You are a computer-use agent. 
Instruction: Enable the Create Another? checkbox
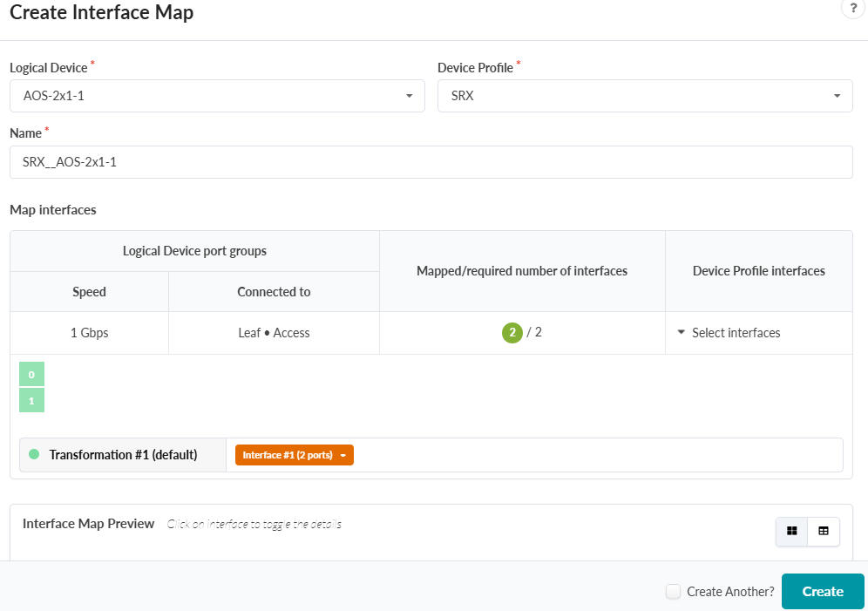click(x=673, y=592)
